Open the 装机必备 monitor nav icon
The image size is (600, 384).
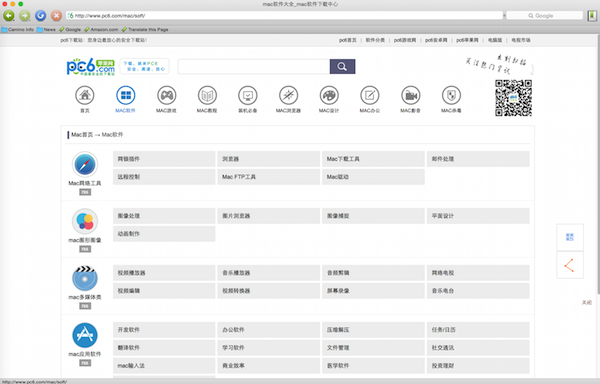pyautogui.click(x=248, y=95)
